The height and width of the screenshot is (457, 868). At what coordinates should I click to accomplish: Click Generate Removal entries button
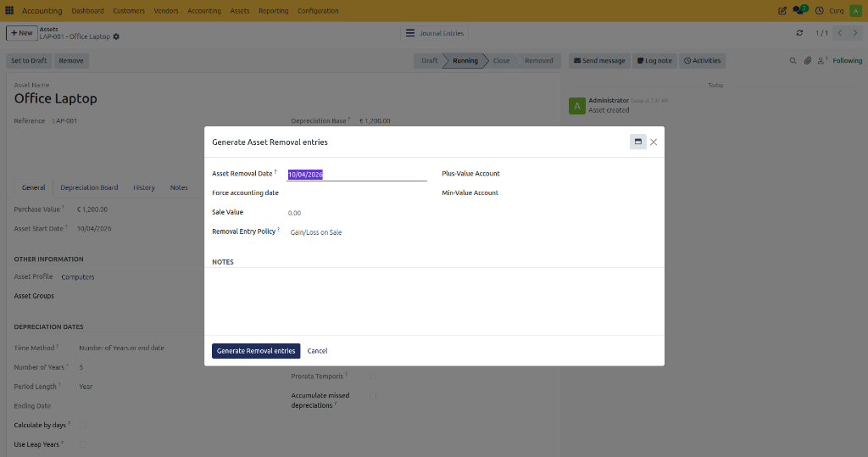coord(256,351)
